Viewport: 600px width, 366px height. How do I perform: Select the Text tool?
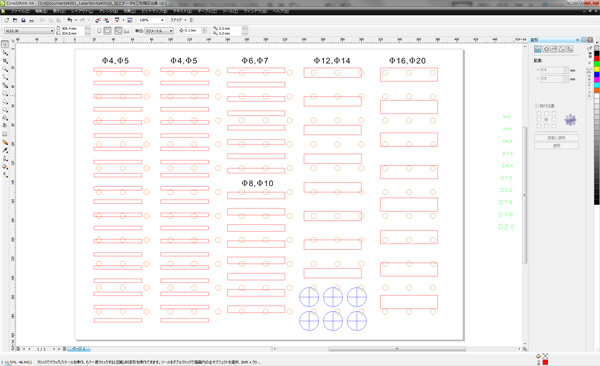5,126
